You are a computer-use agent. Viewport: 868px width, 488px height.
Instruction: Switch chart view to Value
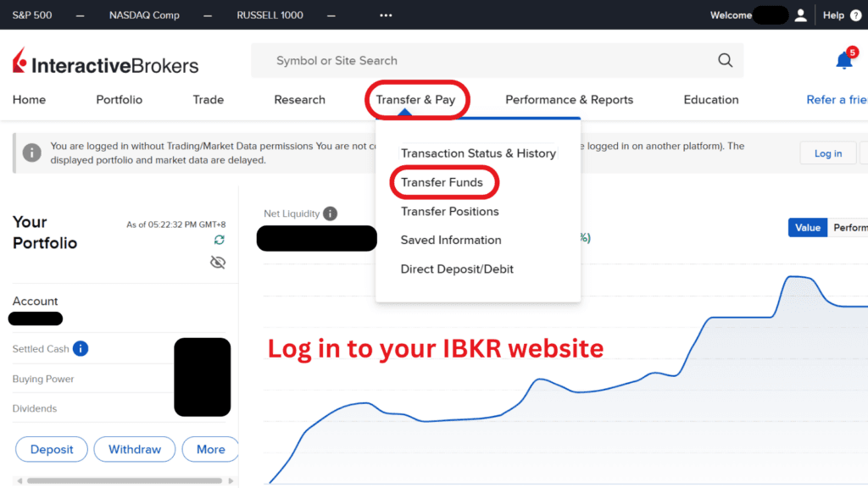pyautogui.click(x=807, y=227)
